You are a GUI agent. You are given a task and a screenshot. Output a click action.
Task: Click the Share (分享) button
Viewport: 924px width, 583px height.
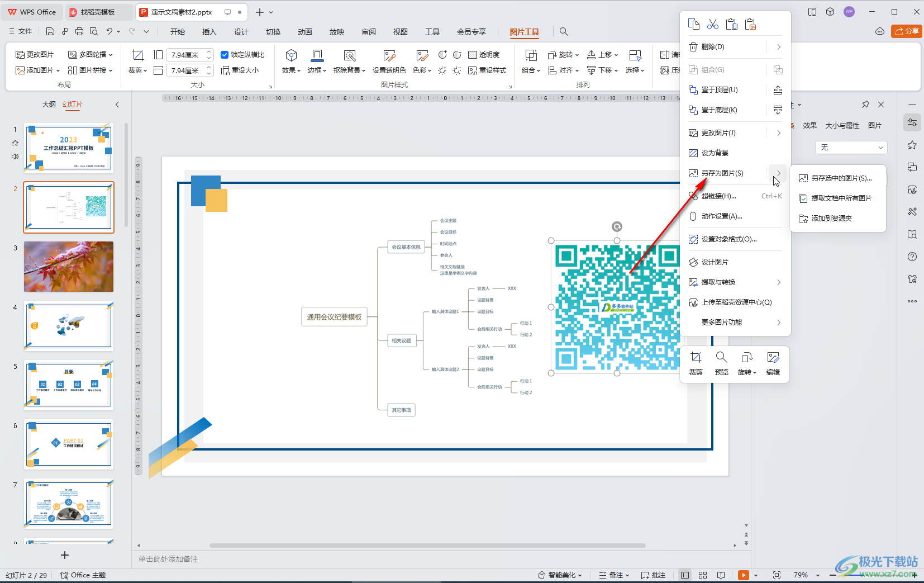tap(906, 31)
